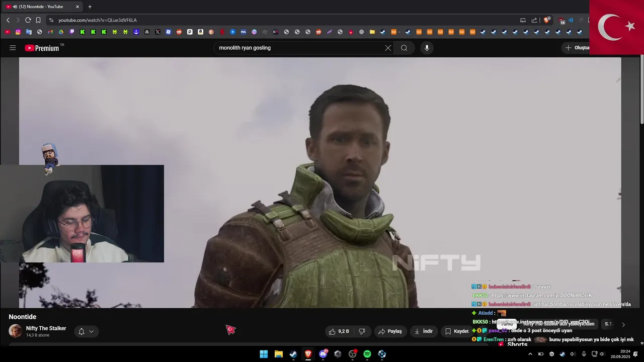Select the address bar URL

click(x=98, y=20)
